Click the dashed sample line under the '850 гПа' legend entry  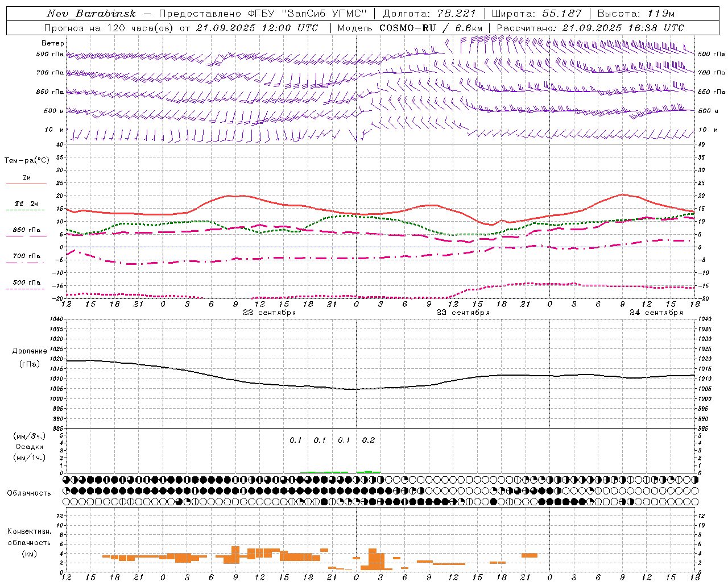[x=26, y=236]
